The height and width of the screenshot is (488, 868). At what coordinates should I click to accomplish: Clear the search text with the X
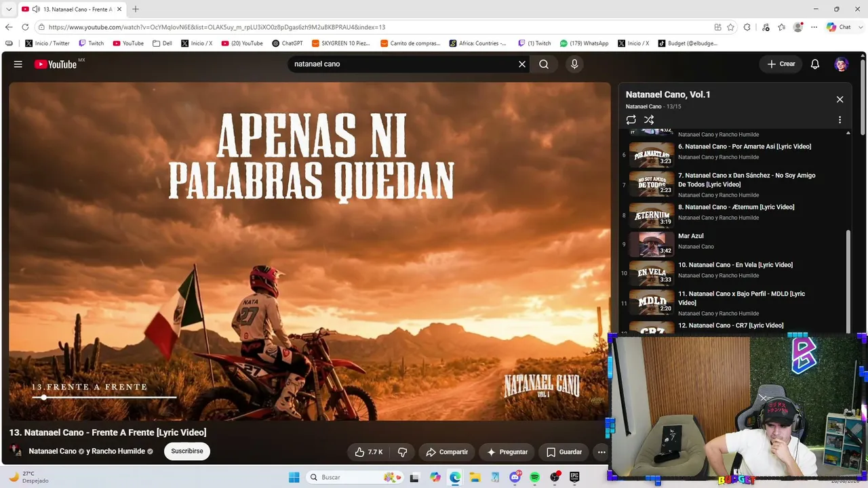(x=522, y=64)
